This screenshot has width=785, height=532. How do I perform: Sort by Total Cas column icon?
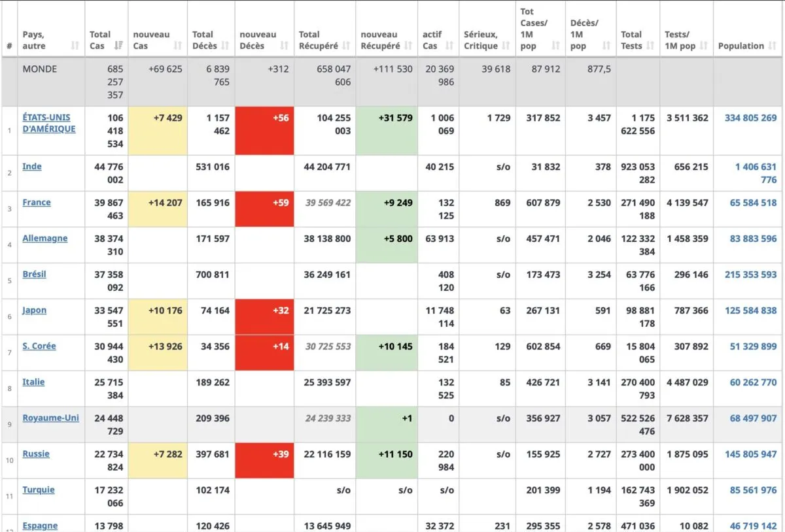tap(118, 46)
